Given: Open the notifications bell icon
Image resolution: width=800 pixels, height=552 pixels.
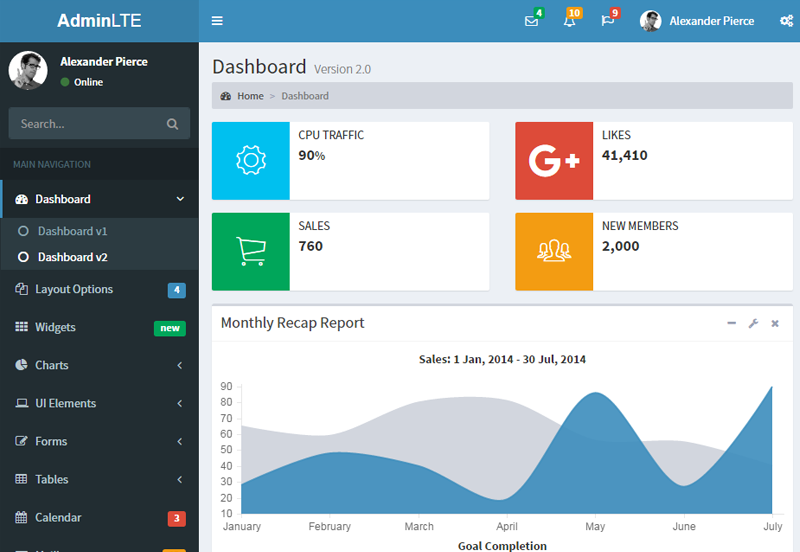Looking at the screenshot, I should [569, 21].
